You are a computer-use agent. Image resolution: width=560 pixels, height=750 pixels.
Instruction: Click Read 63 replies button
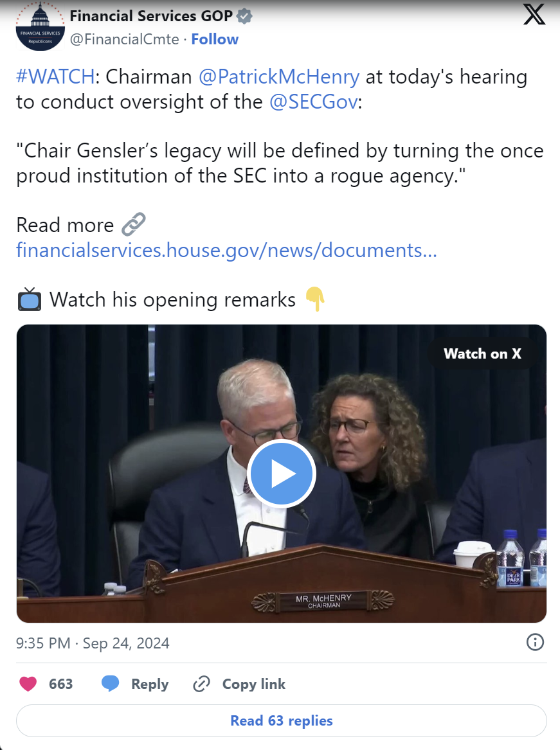(x=282, y=720)
